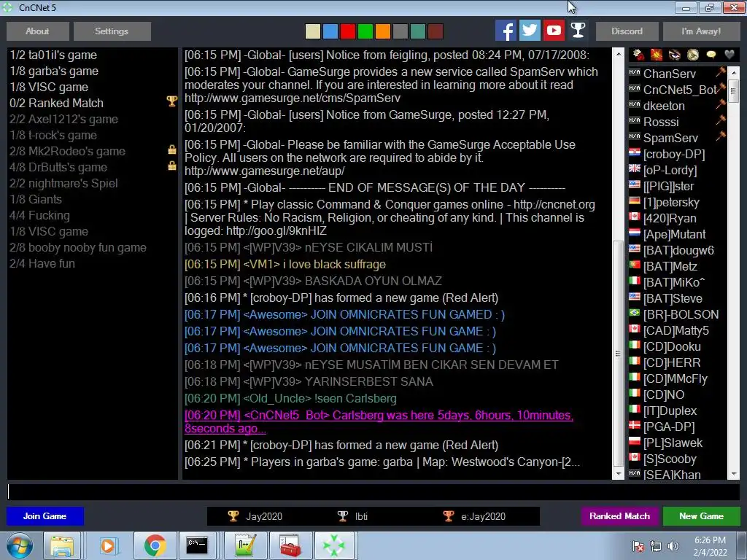Click the Discord button

pos(627,31)
